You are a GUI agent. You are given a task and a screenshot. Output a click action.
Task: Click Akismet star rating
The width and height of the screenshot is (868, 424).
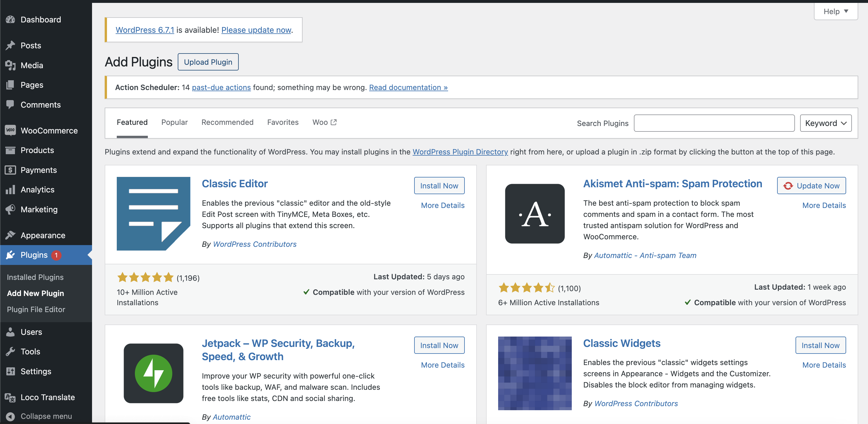527,288
